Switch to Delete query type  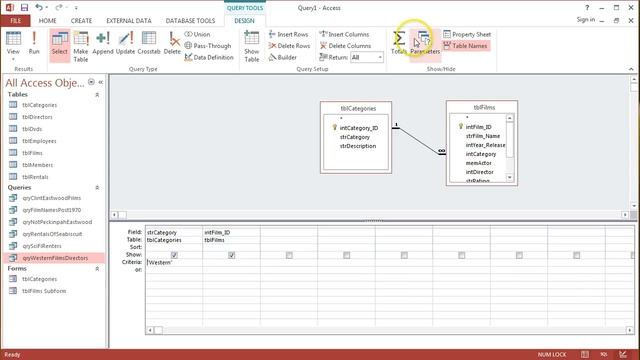(172, 43)
